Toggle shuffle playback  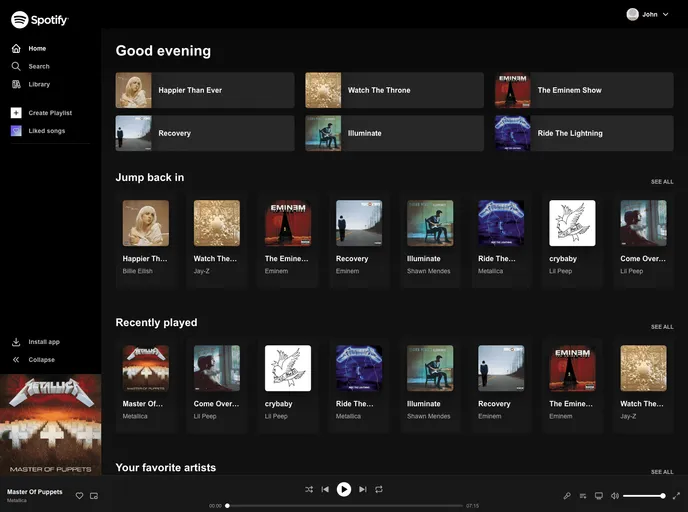click(309, 489)
